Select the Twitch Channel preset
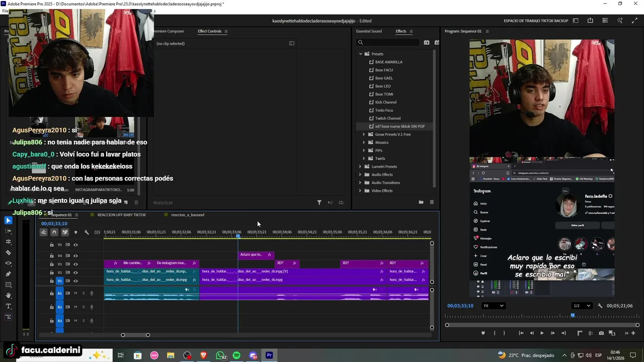This screenshot has height=362, width=644. [387, 118]
